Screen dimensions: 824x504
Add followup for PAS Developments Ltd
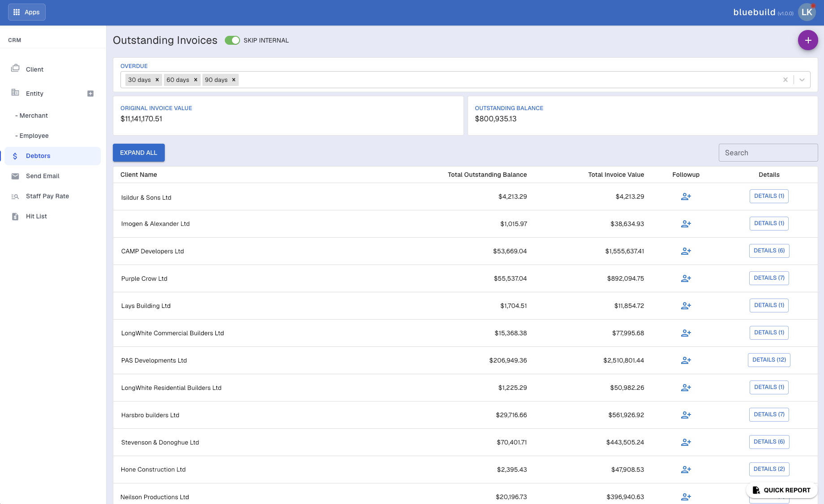click(686, 360)
